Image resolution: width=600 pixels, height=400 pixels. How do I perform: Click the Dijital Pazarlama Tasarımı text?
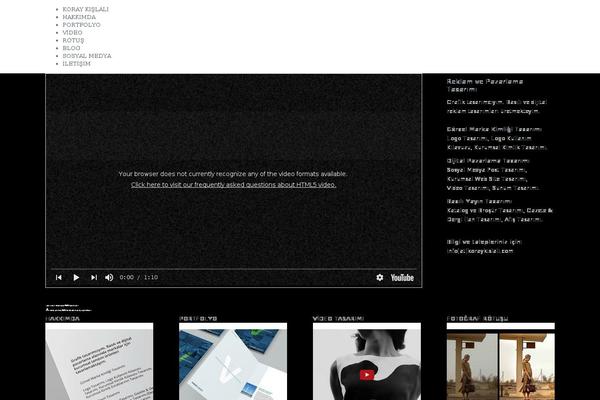[x=488, y=161]
